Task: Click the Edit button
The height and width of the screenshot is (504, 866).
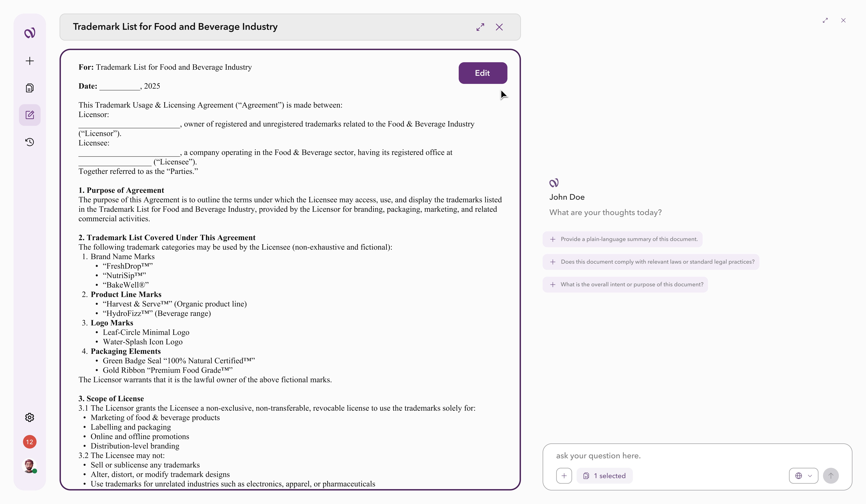Action: (x=483, y=73)
